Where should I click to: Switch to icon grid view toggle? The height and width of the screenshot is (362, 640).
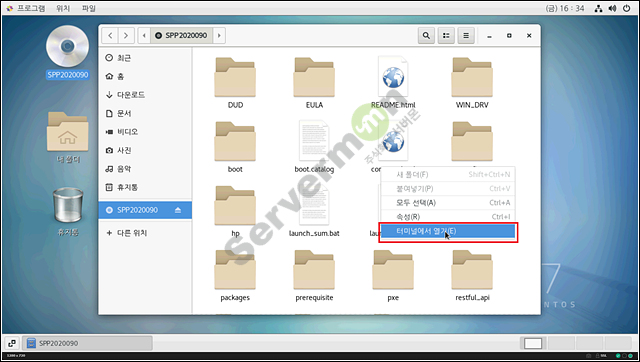coord(446,36)
